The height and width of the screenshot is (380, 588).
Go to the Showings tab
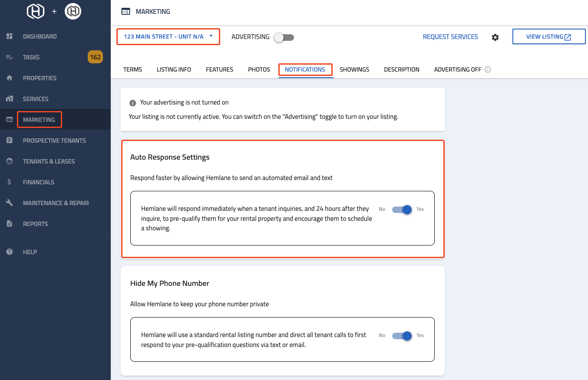(x=354, y=69)
